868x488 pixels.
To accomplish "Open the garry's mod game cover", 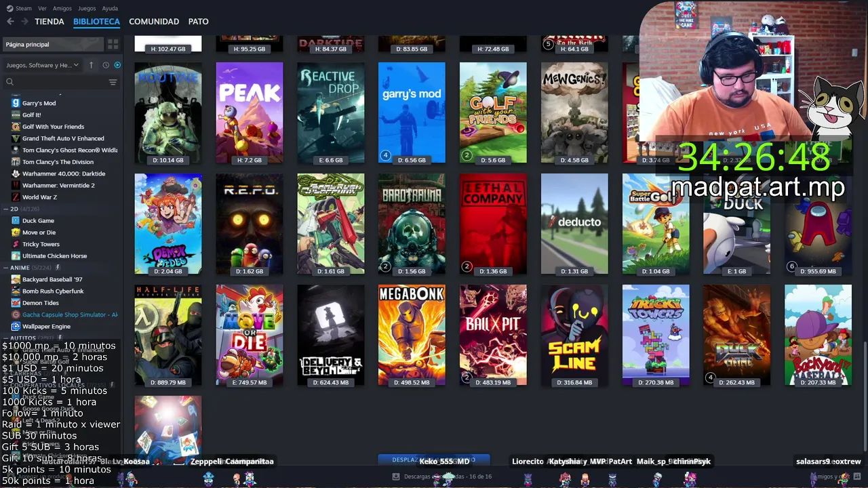I will pos(412,113).
